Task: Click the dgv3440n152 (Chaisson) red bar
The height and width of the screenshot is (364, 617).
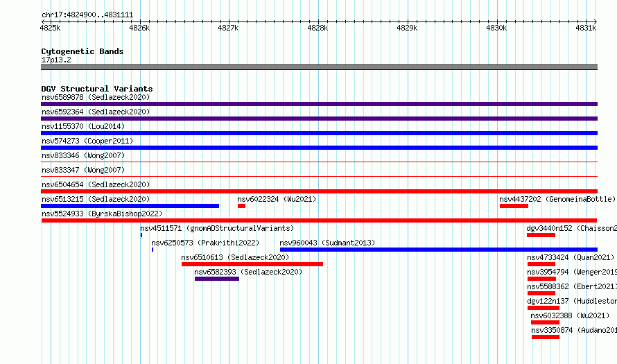Action: pyautogui.click(x=541, y=235)
